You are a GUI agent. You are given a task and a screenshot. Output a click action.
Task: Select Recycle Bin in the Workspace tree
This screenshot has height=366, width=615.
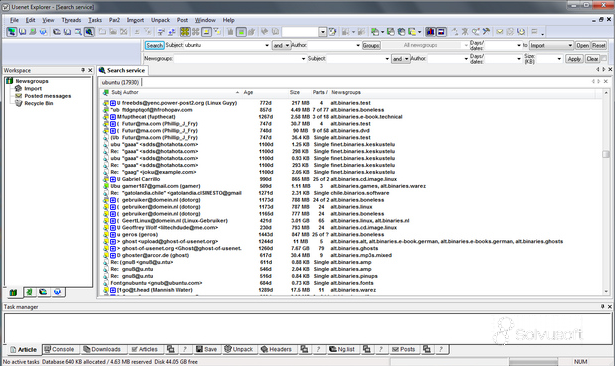point(38,104)
